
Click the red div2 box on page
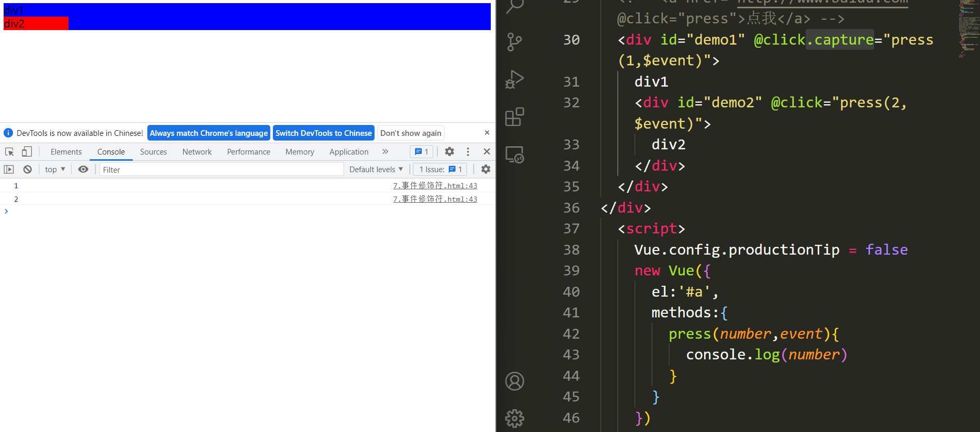(x=36, y=23)
